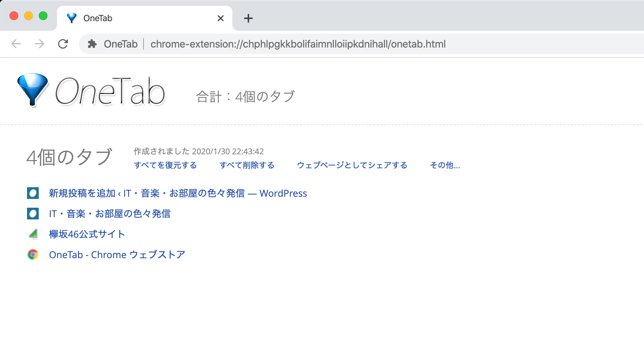The image size is (644, 343).
Task: Click the favicon of 新規投稿を追加 entry
Action: pyautogui.click(x=33, y=193)
